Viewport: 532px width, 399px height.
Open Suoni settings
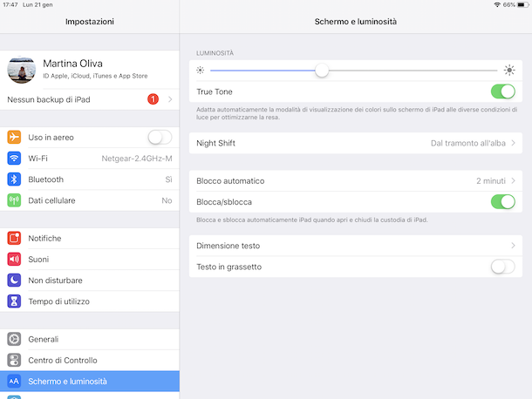(x=90, y=260)
